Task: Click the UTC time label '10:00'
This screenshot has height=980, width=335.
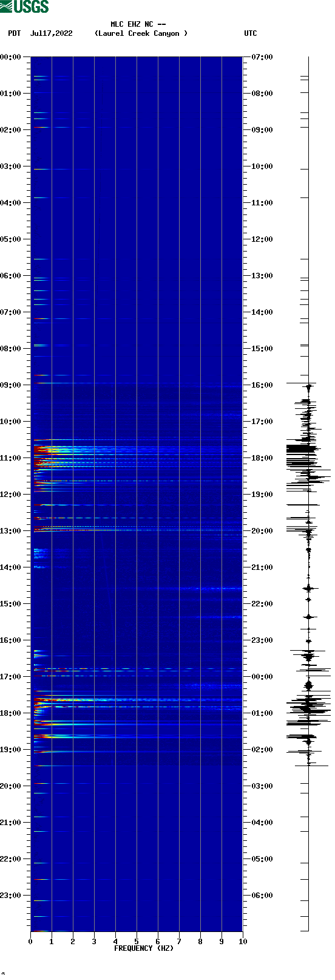Action: 262,166
